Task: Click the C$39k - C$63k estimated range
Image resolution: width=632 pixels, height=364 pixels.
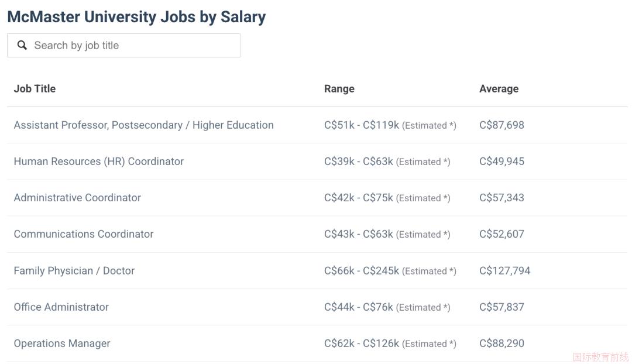Action: coord(387,162)
